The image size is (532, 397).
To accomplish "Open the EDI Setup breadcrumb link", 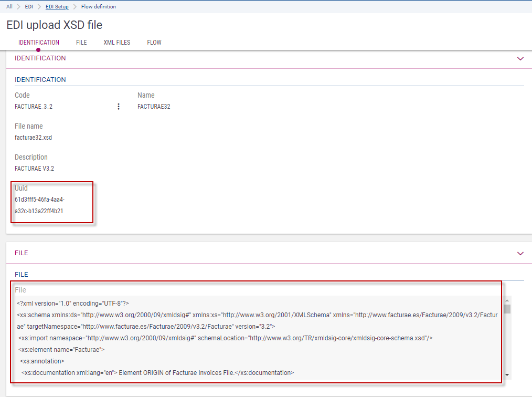I will (57, 7).
